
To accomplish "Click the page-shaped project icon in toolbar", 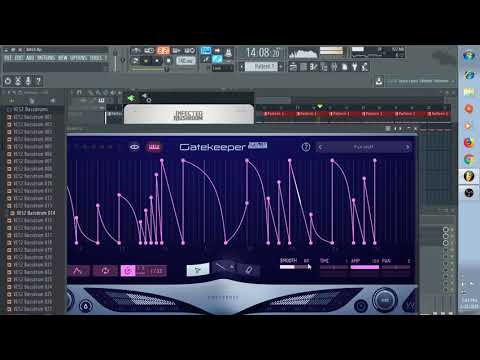I will coord(345,67).
